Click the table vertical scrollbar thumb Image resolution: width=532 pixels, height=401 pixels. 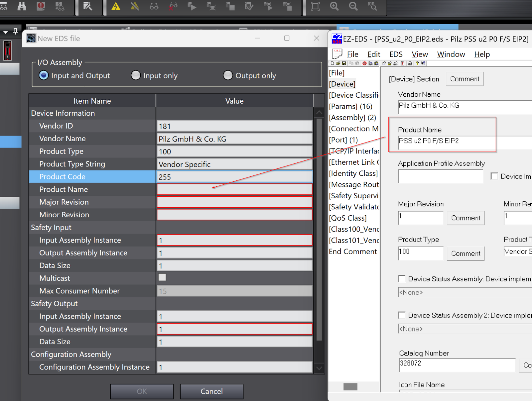(319, 229)
